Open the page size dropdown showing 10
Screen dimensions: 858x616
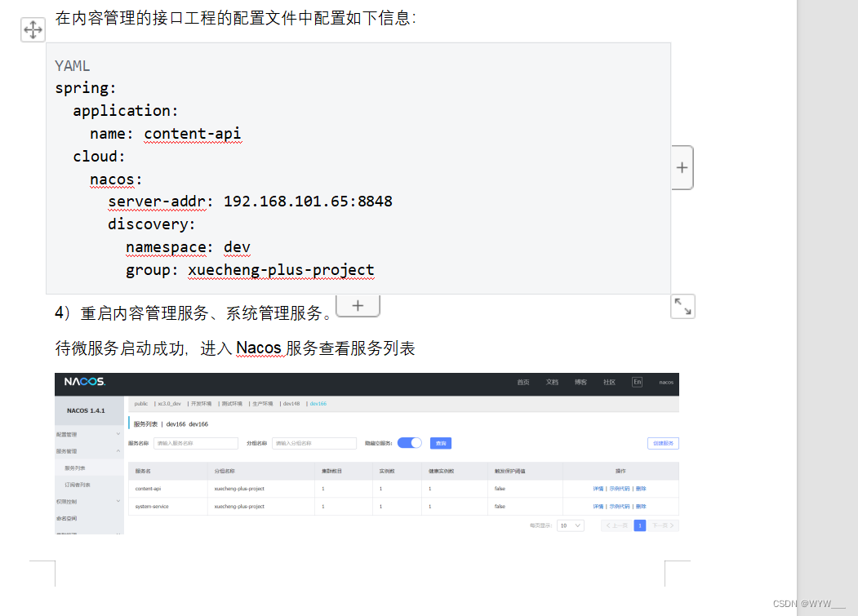point(570,525)
